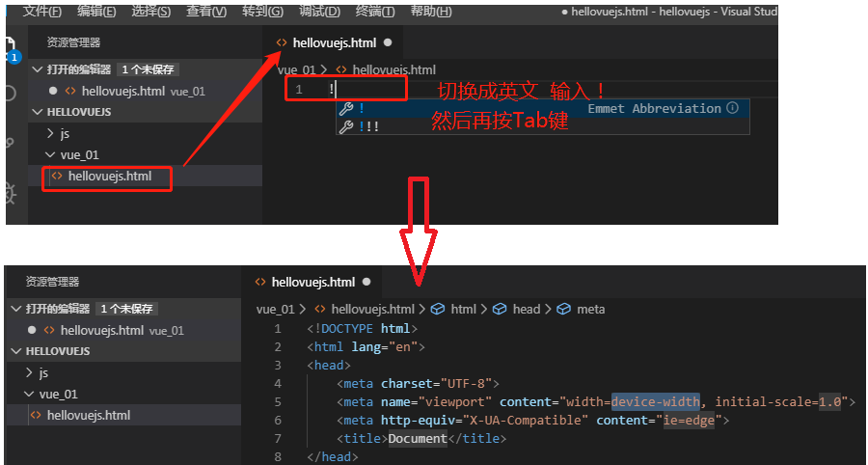868x465 pixels.
Task: Click Document text inside title tag
Action: [x=418, y=438]
